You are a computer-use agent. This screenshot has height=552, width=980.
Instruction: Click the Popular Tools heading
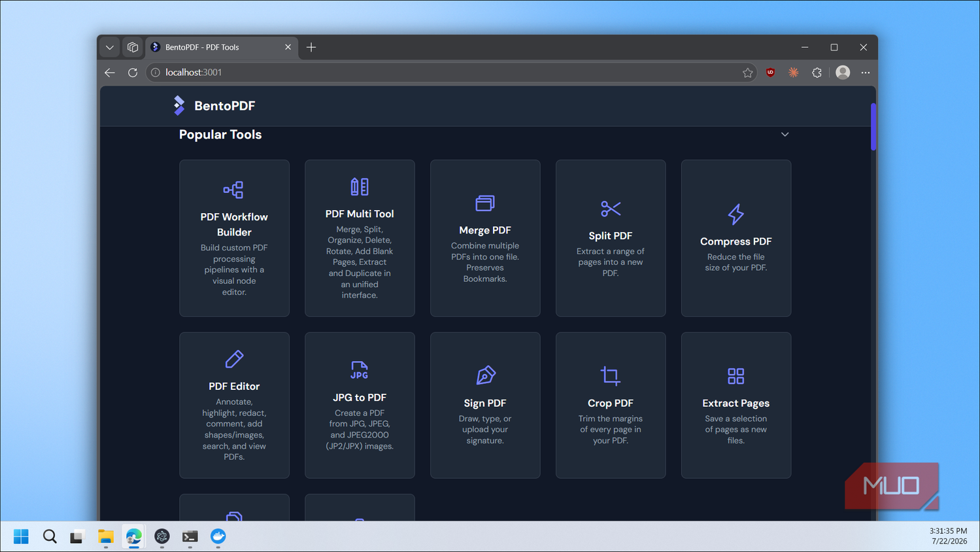point(220,135)
